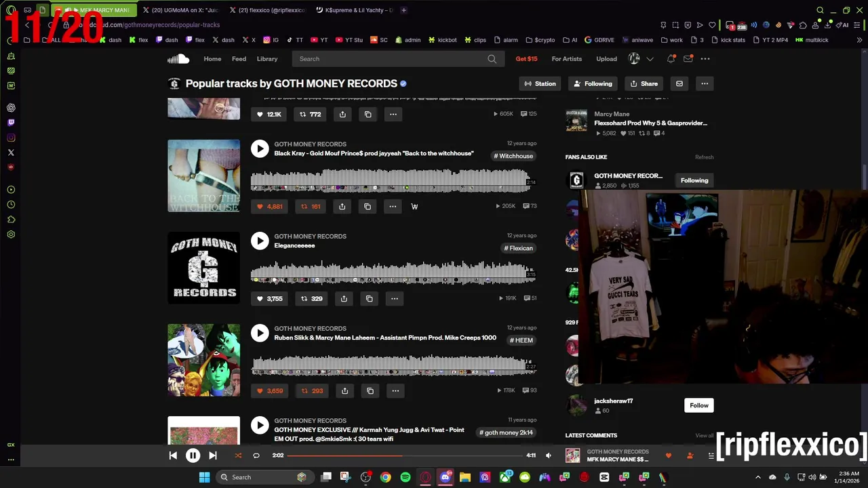Expand the chevron beside the profile avatar
The image size is (868, 488).
coord(650,59)
